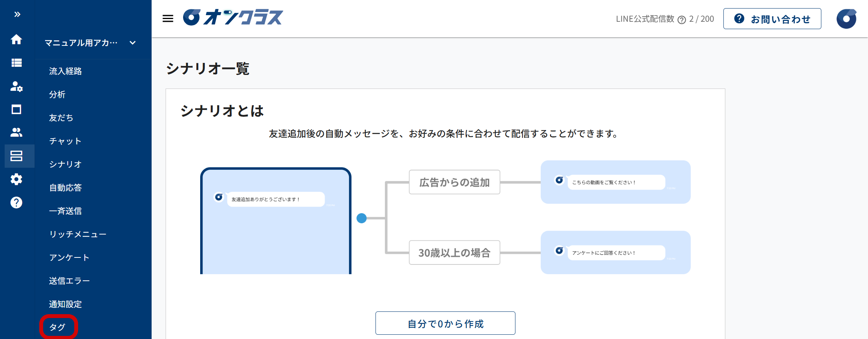Click the home icon in the sidebar
The image size is (868, 339).
point(16,39)
